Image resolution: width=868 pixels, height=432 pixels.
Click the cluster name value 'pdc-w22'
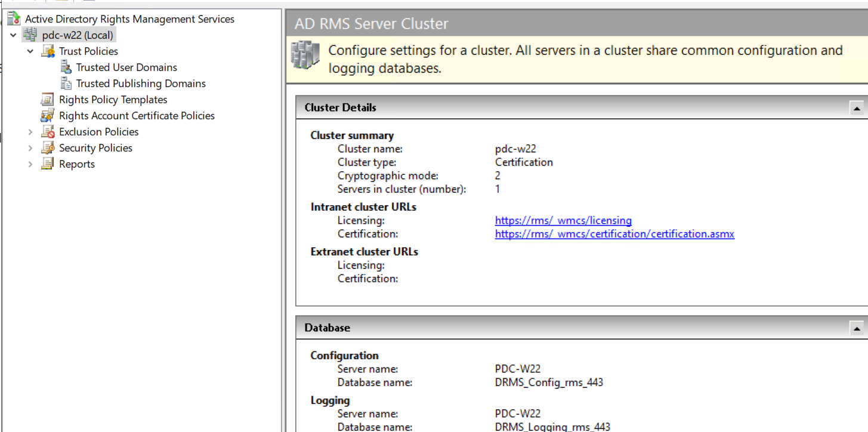point(515,149)
